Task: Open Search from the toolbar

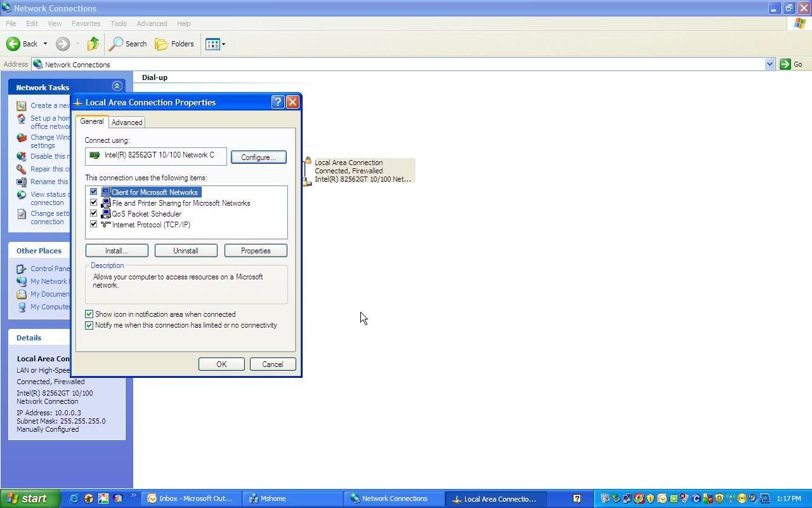Action: pos(128,44)
